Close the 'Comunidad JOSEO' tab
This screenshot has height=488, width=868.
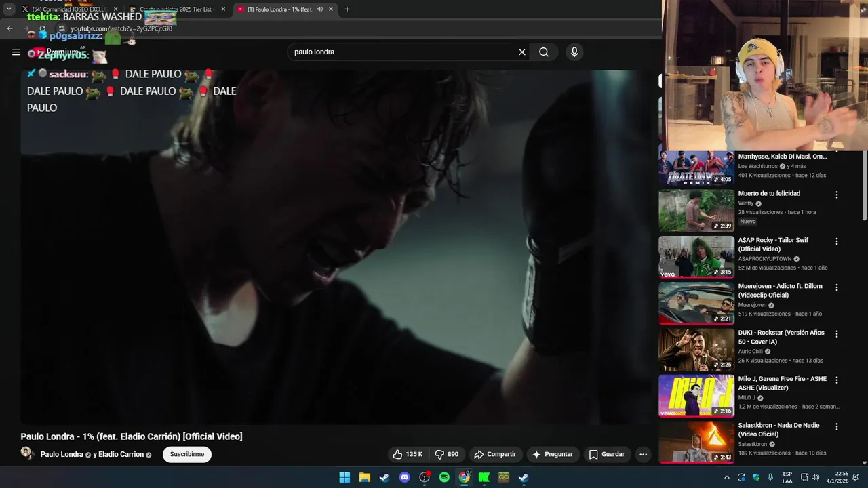[x=115, y=9]
